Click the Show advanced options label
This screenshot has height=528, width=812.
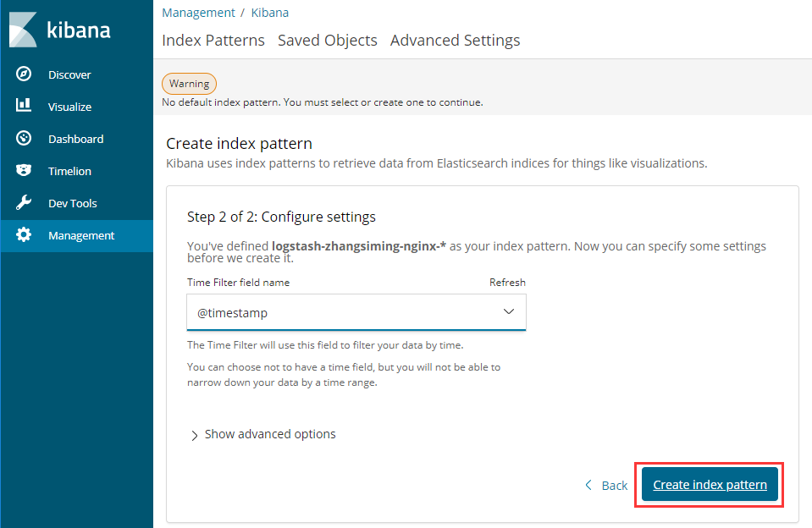click(270, 434)
